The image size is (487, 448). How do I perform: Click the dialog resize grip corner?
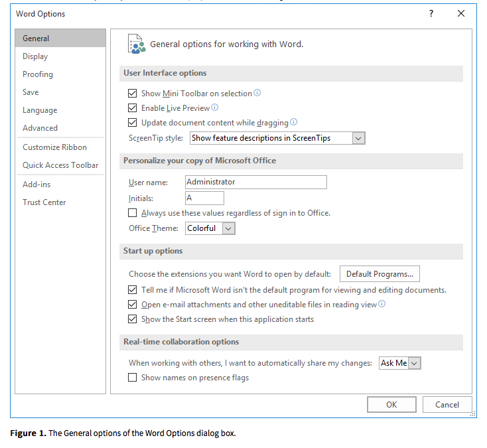472,413
